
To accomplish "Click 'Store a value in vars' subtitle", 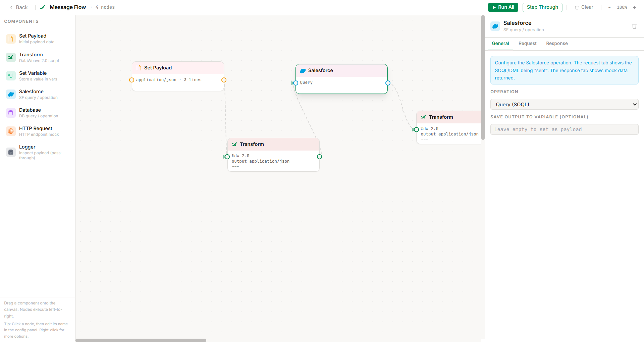I will 38,79.
